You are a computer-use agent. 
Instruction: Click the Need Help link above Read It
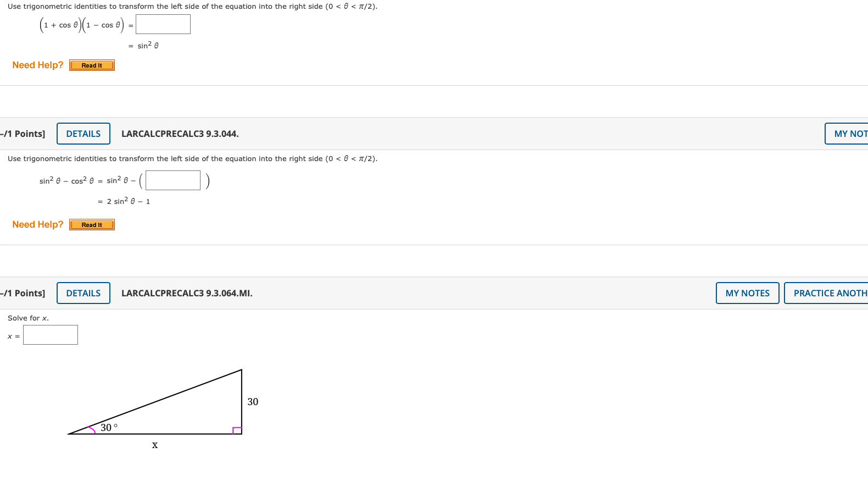click(x=37, y=65)
